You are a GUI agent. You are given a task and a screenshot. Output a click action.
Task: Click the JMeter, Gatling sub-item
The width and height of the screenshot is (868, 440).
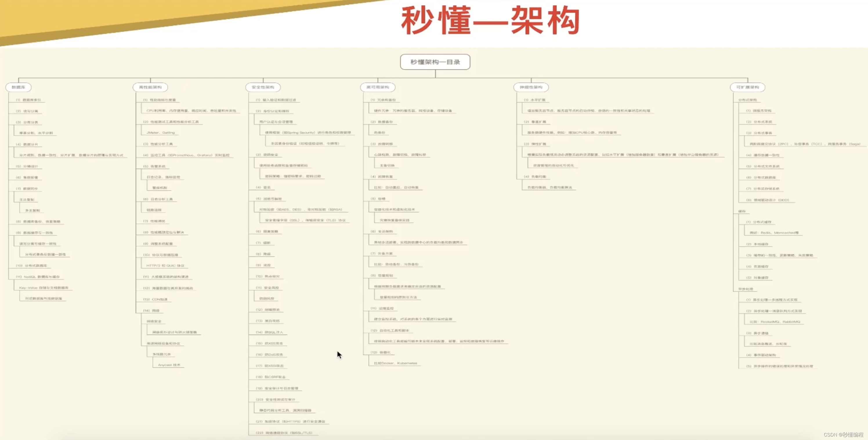tap(161, 133)
